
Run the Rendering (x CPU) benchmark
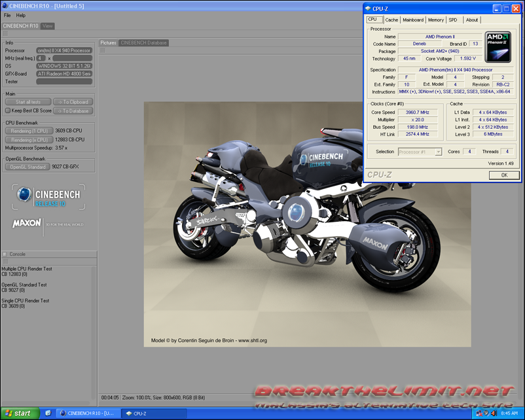click(x=29, y=140)
